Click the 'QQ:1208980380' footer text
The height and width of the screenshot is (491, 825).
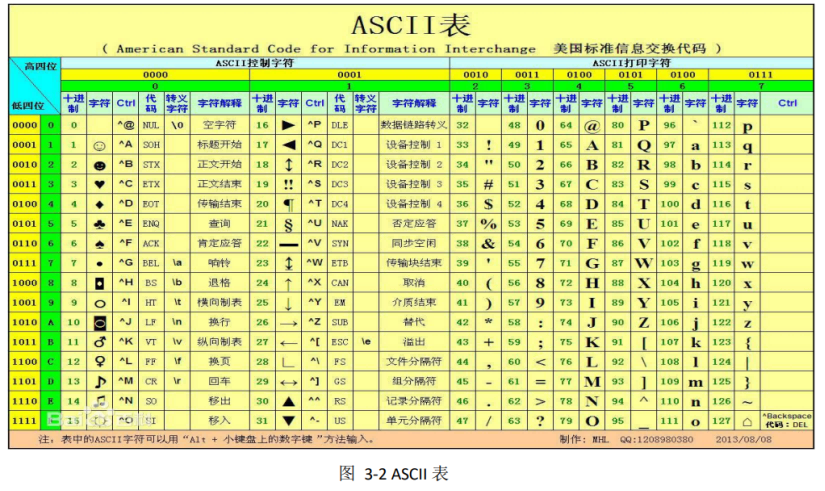click(657, 439)
